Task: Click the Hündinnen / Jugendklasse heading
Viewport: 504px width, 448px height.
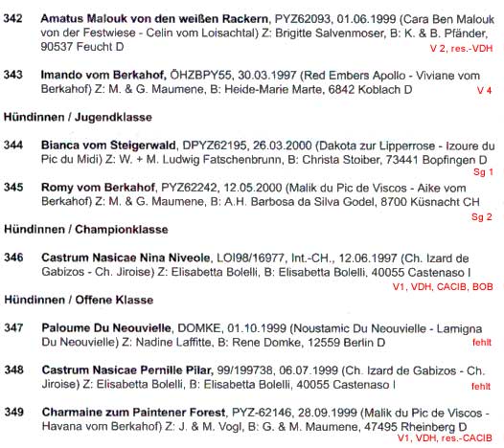Action: tap(78, 117)
